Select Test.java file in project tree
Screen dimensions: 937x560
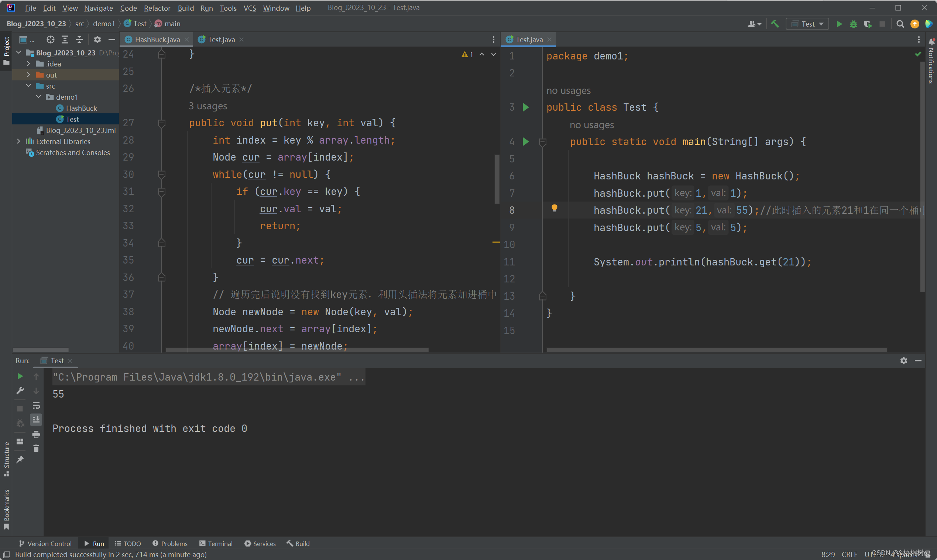tap(73, 118)
